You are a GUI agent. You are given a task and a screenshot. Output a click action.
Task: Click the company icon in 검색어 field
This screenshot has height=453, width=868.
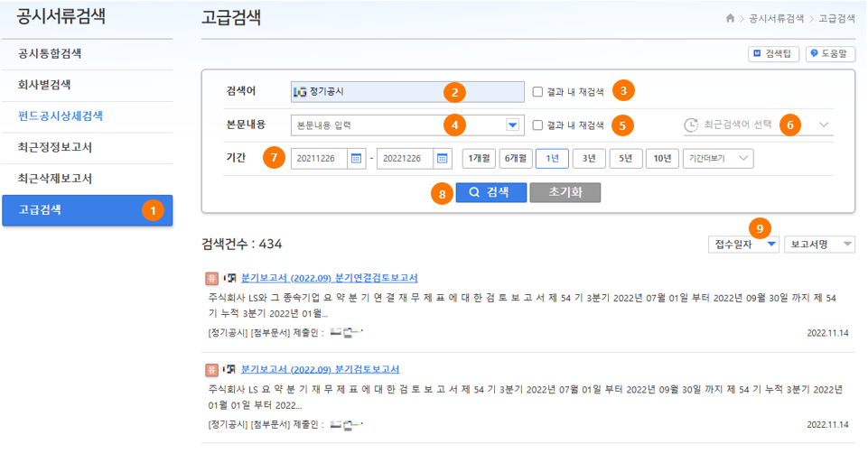click(300, 92)
